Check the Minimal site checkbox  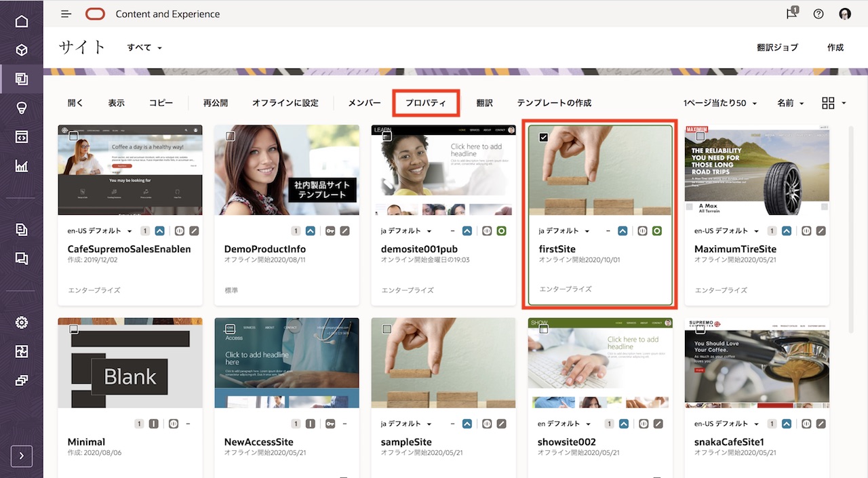click(74, 330)
